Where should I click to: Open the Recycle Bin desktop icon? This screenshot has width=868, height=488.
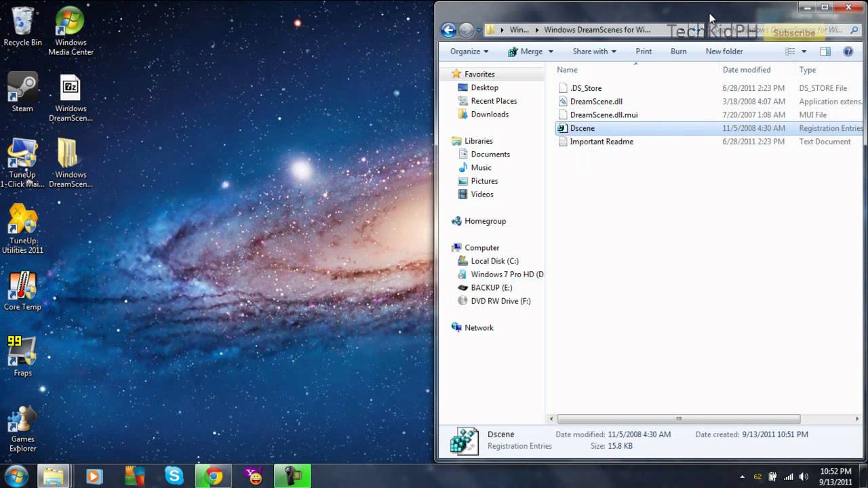click(x=22, y=27)
